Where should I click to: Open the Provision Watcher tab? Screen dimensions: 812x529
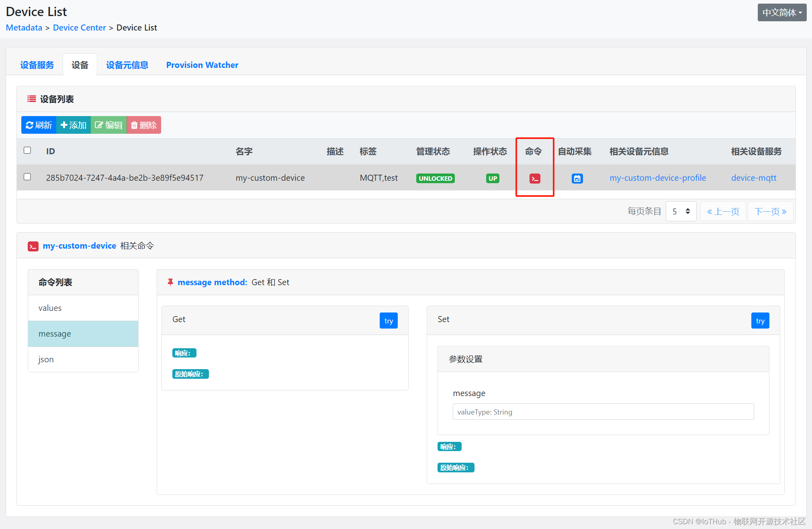202,65
